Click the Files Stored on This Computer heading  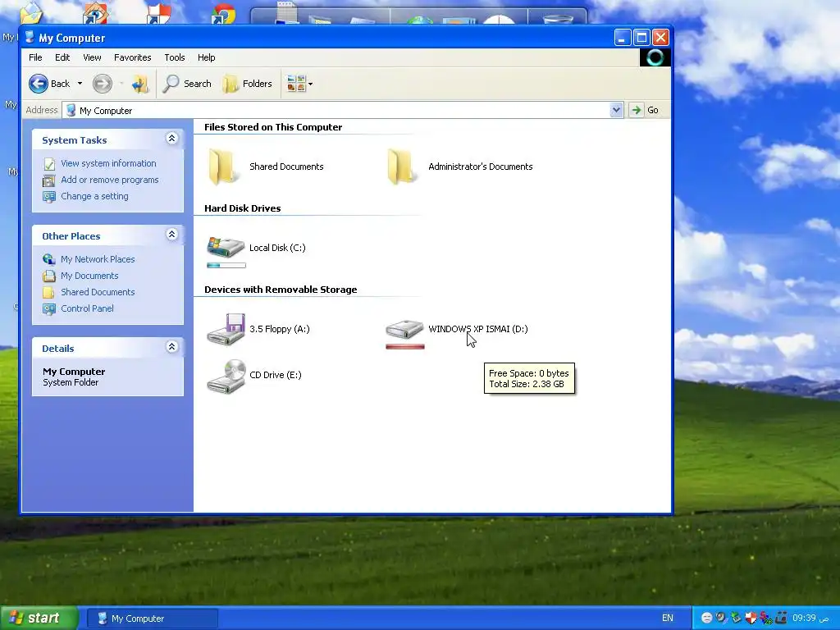coord(273,127)
